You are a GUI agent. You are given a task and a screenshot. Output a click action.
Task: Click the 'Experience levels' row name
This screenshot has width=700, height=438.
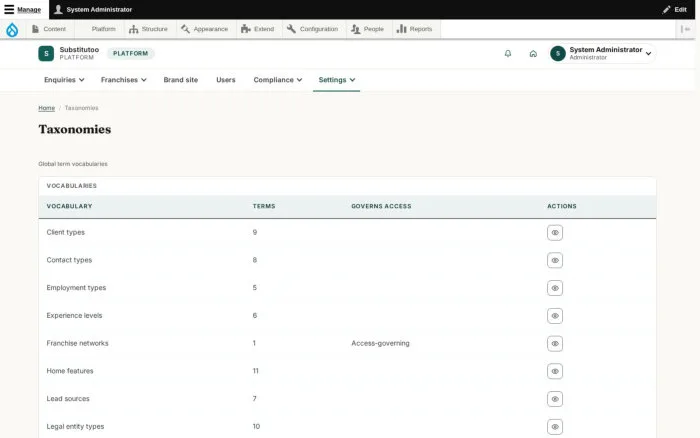point(74,315)
